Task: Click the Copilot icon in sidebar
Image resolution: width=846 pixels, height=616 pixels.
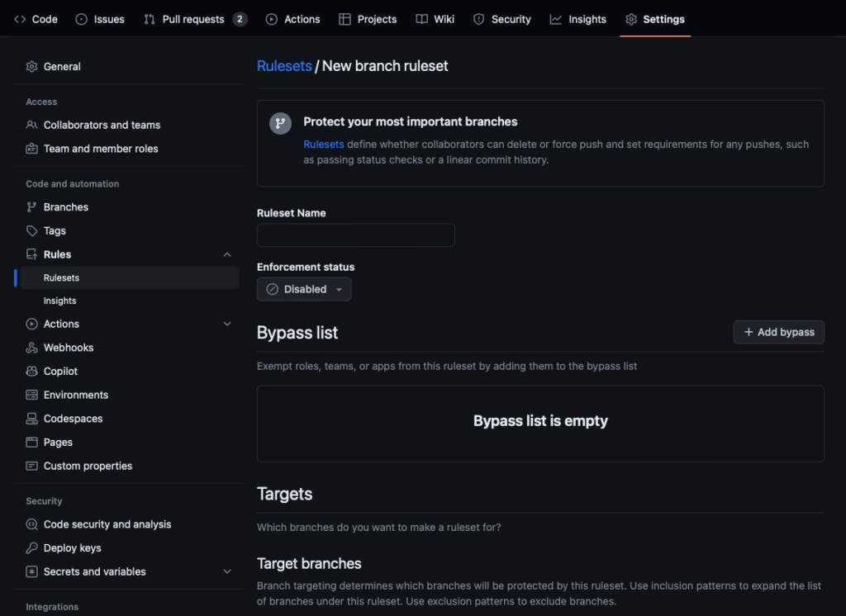Action: pos(31,372)
